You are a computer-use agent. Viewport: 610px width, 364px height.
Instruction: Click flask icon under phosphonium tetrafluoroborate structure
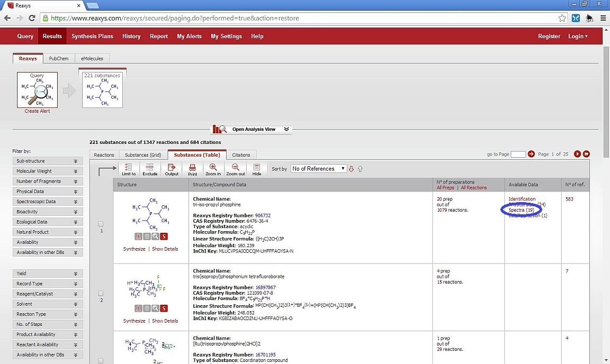click(138, 308)
